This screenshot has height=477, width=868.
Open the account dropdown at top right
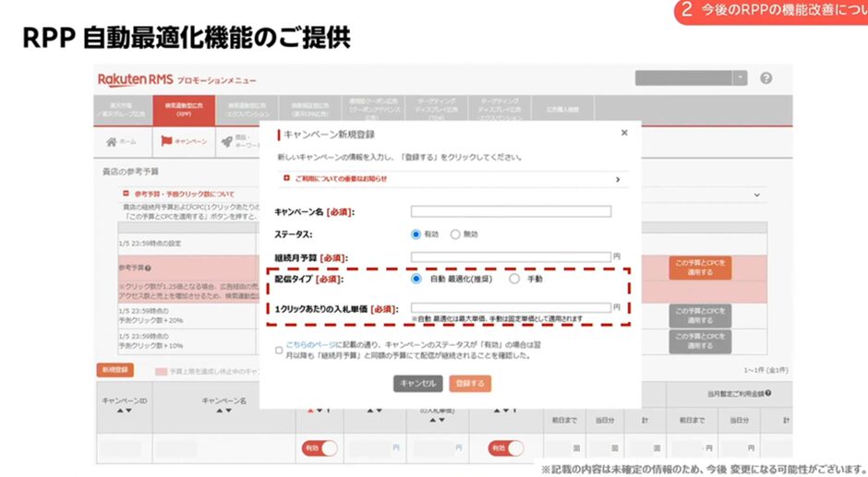tap(741, 78)
